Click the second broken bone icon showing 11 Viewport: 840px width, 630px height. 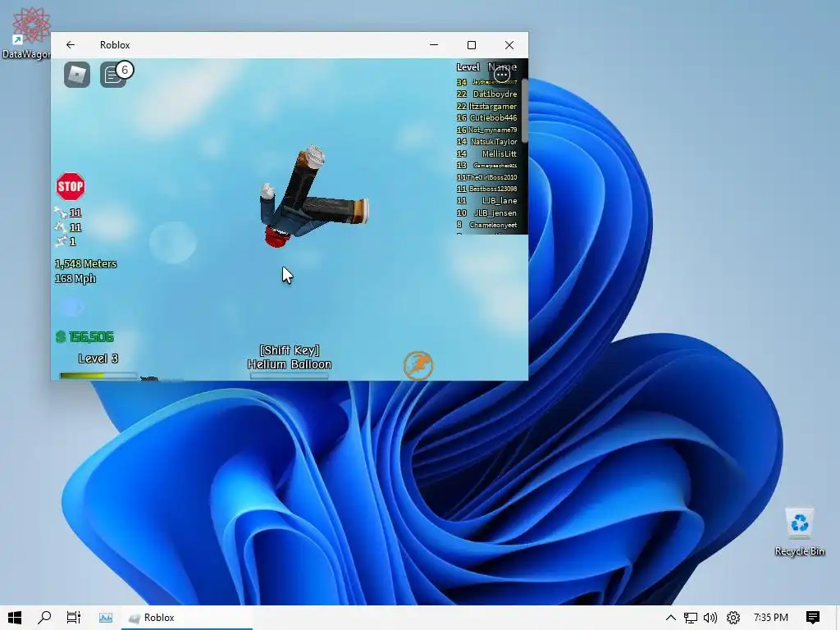tap(61, 227)
